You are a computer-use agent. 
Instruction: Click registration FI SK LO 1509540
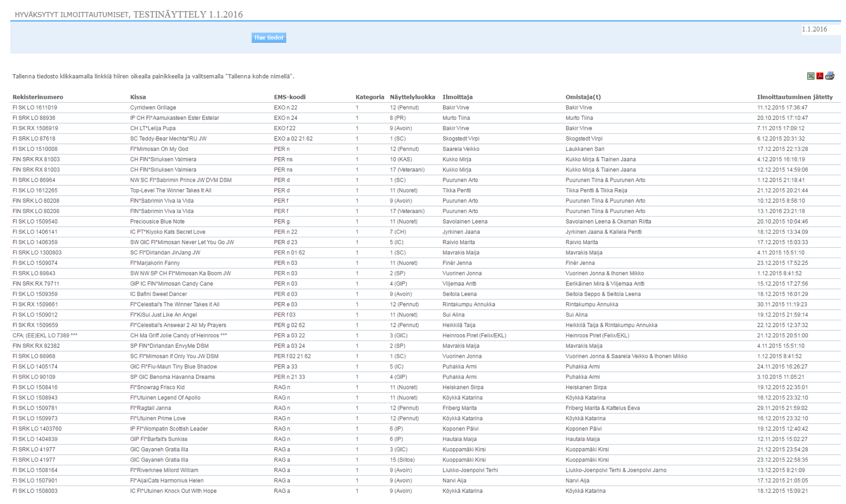[35, 222]
